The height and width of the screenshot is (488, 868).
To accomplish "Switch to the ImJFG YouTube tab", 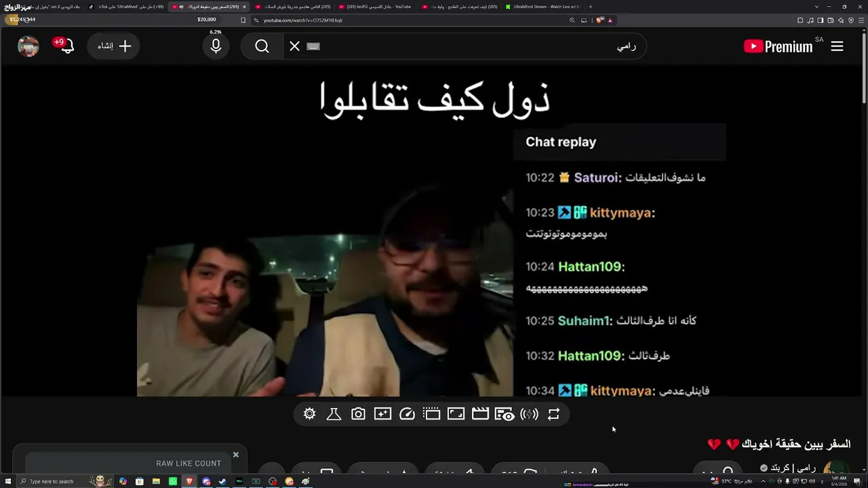I will coord(376,7).
